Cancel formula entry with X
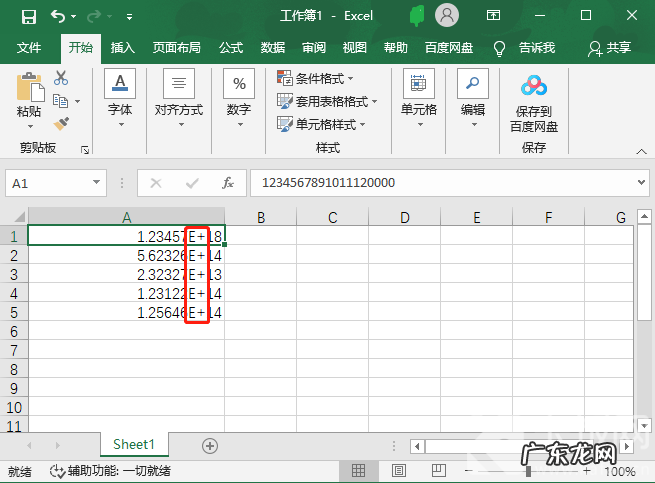Image resolution: width=655 pixels, height=483 pixels. click(x=156, y=183)
